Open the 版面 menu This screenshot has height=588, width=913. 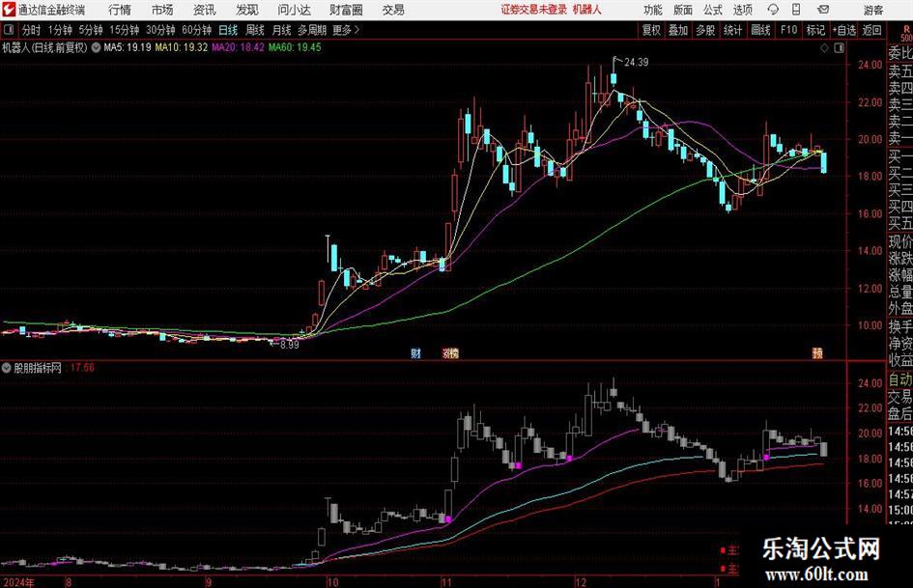click(682, 10)
